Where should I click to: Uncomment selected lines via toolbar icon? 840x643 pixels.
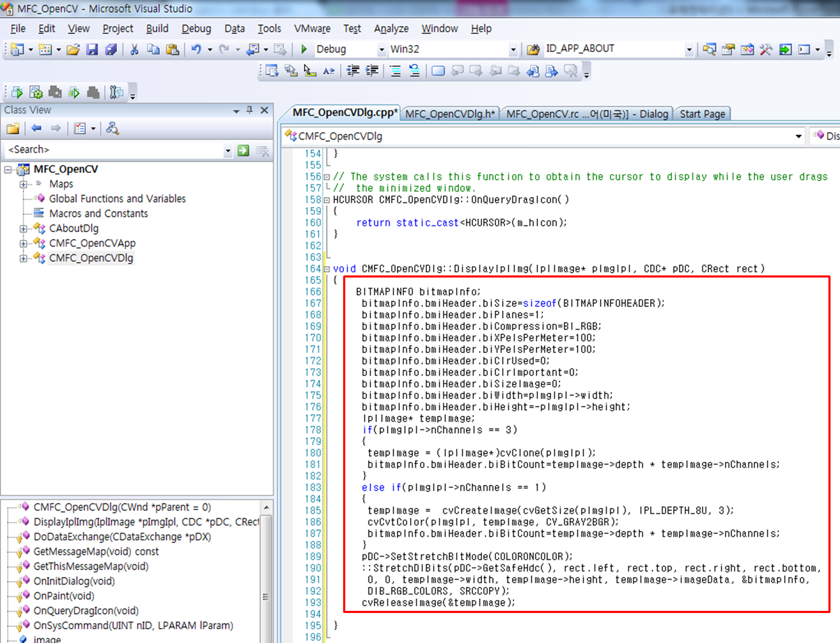pos(415,71)
